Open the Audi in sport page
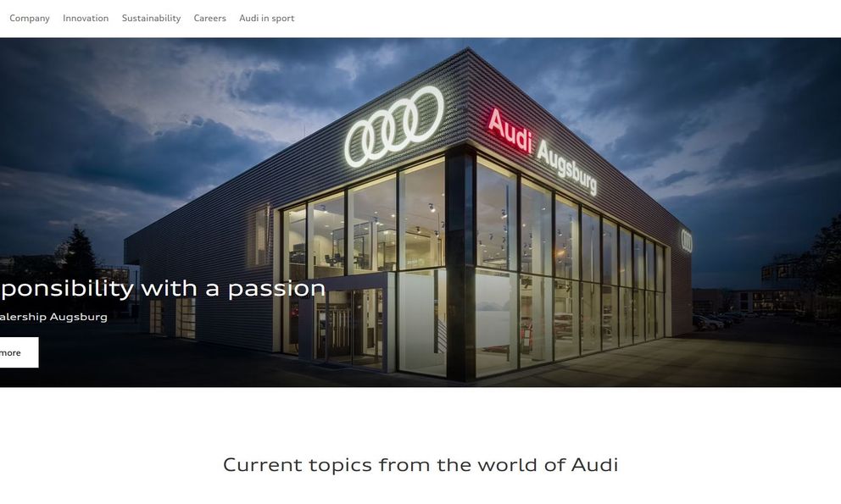This screenshot has height=504, width=841. [266, 19]
